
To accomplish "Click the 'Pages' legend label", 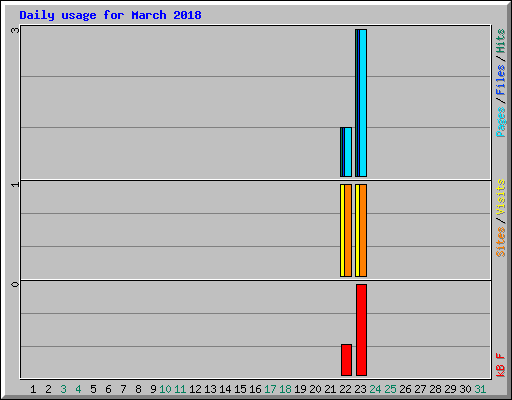I will point(501,122).
